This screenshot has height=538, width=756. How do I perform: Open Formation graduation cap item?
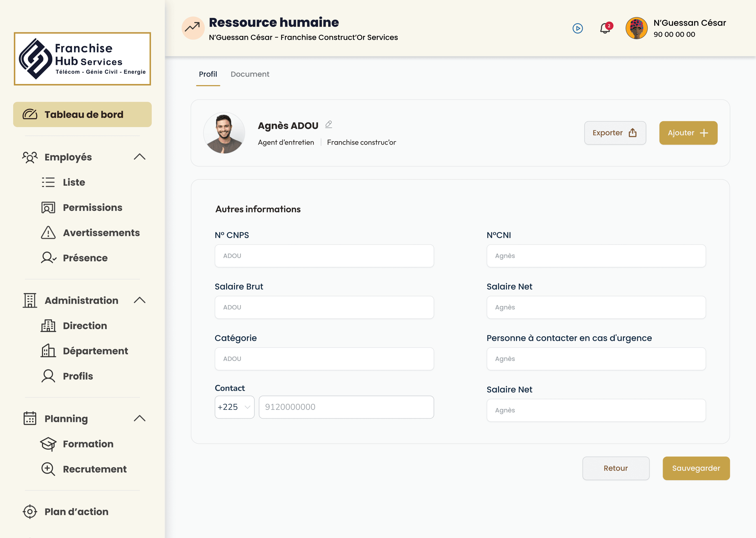tap(88, 444)
